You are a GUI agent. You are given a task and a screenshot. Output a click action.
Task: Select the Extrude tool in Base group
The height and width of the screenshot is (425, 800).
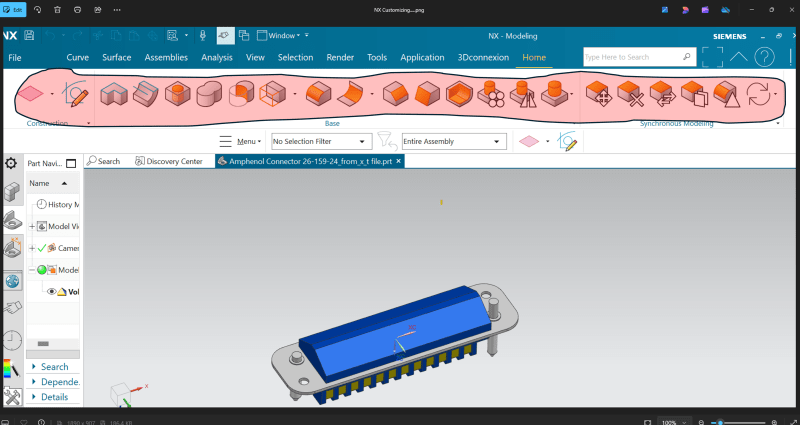pos(113,94)
